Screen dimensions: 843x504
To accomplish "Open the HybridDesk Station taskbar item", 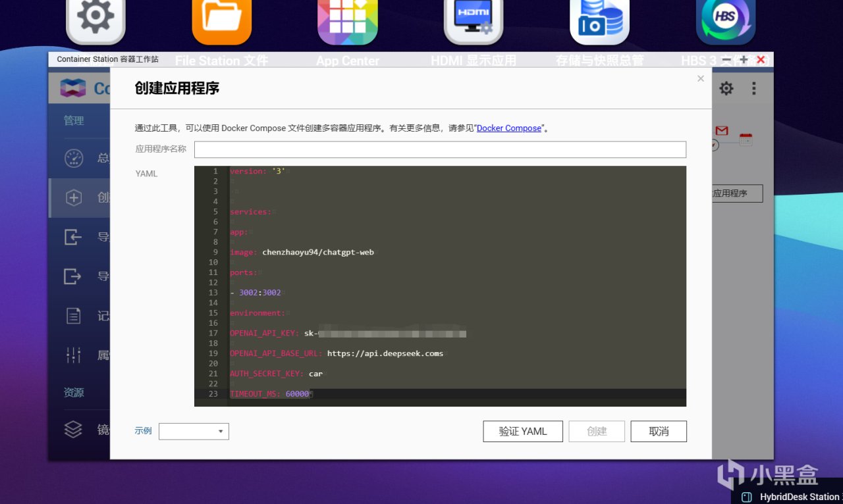I will (792, 497).
